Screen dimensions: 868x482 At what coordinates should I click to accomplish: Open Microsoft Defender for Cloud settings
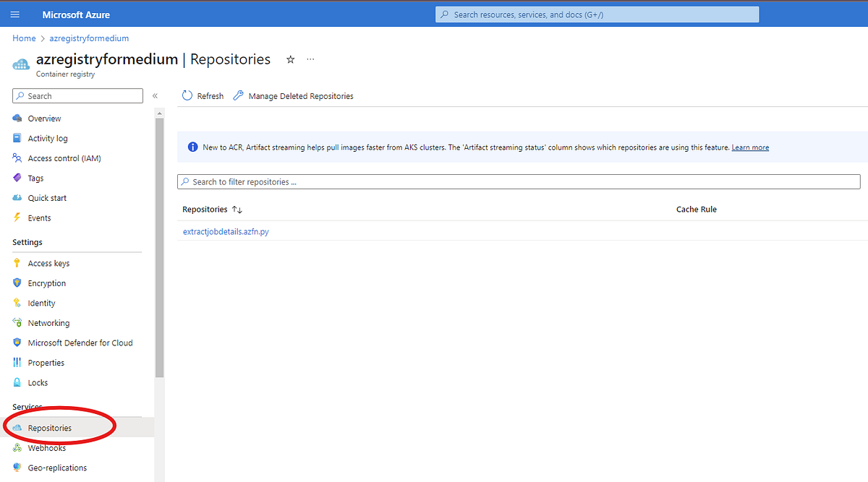[x=80, y=342]
